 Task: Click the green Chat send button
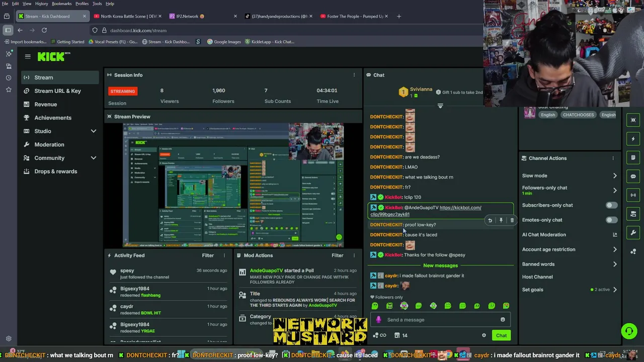501,335
